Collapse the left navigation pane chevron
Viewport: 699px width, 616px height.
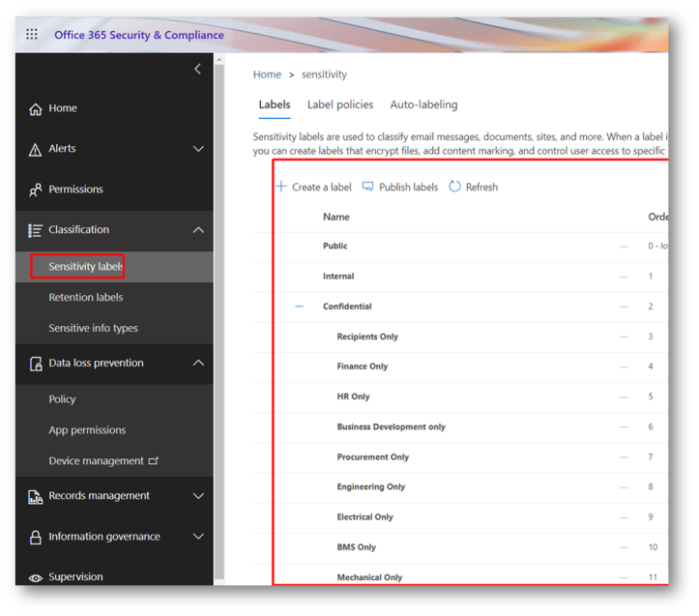tap(198, 69)
